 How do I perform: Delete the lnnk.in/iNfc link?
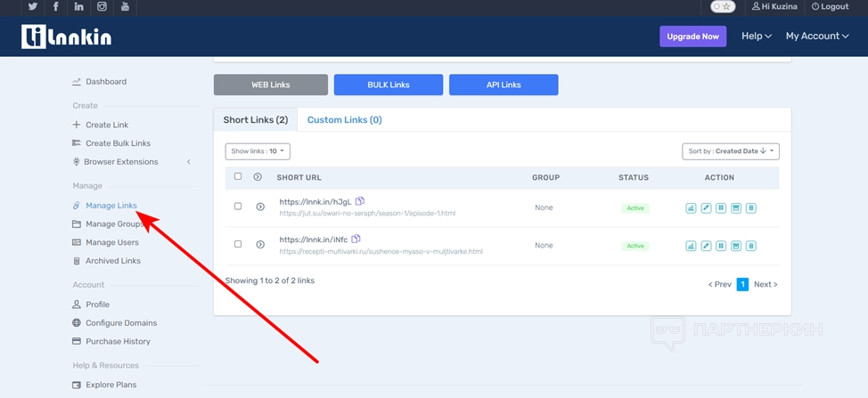tap(751, 246)
